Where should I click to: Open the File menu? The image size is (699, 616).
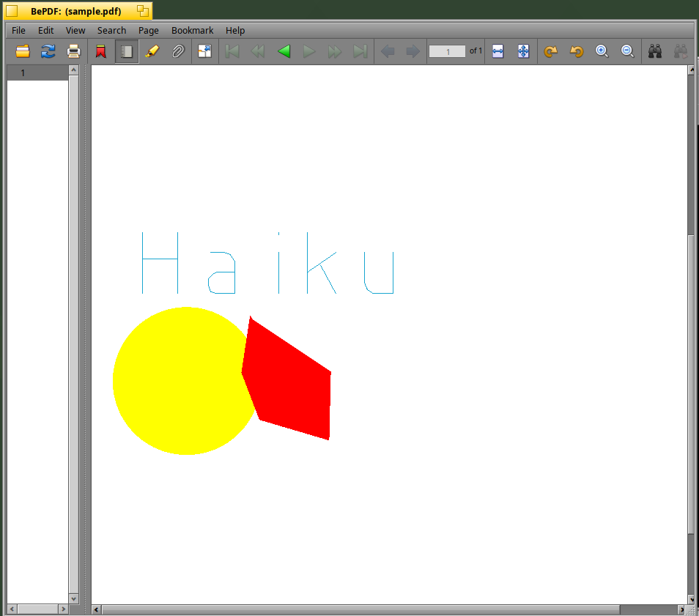pos(18,30)
